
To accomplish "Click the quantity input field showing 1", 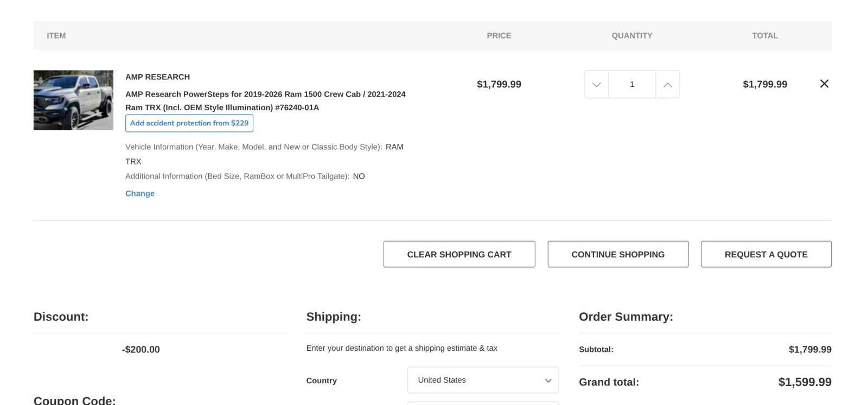I will pos(632,84).
